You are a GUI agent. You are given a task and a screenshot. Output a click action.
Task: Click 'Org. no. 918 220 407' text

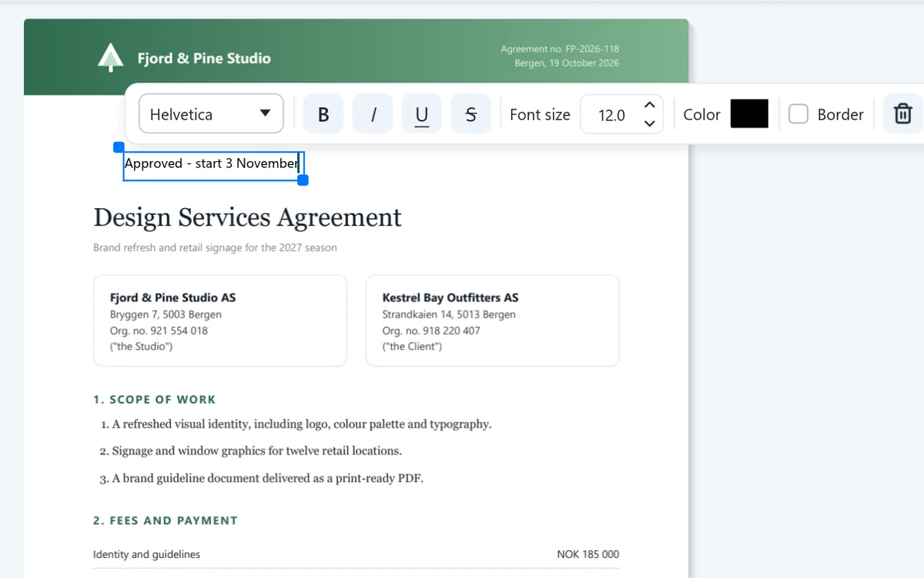pyautogui.click(x=431, y=331)
